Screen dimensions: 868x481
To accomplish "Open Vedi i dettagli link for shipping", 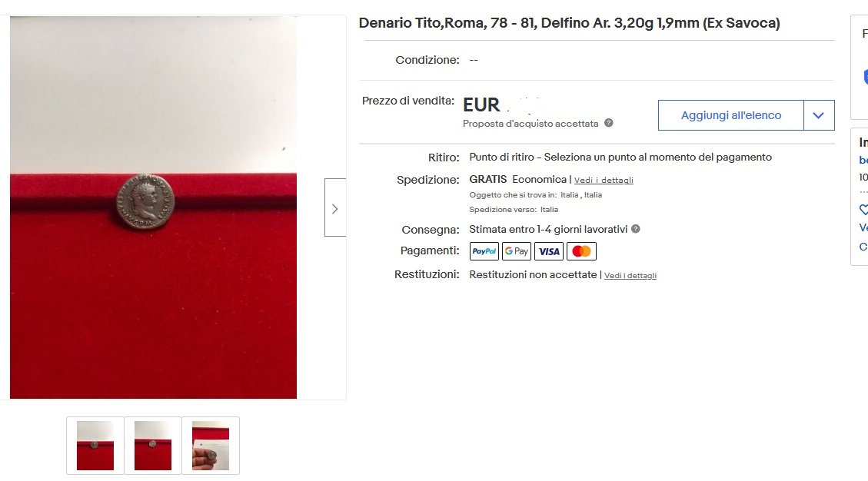I will coord(604,180).
